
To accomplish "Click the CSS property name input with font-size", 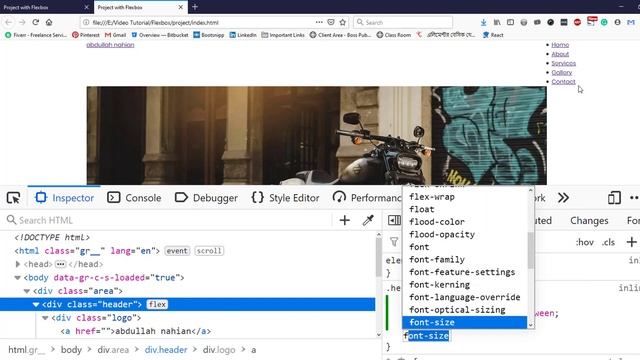I will point(427,336).
